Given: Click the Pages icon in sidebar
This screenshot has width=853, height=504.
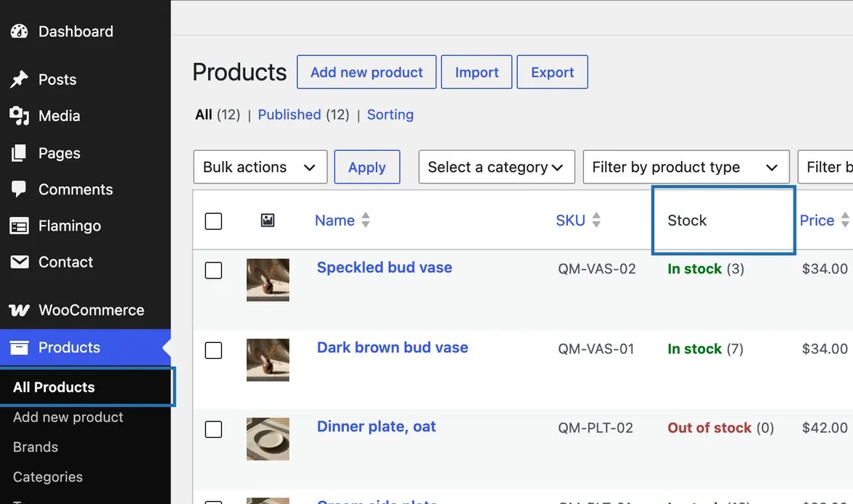Looking at the screenshot, I should pyautogui.click(x=19, y=153).
